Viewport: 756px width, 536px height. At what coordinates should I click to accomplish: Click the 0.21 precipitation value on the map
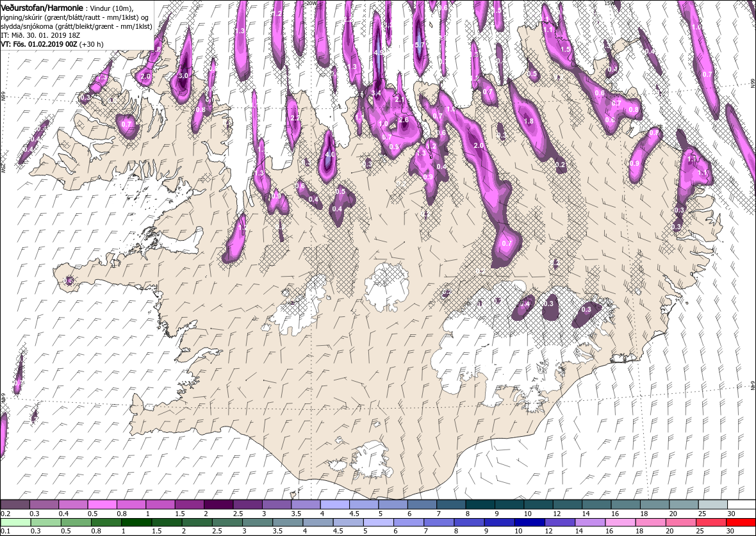tap(561, 165)
